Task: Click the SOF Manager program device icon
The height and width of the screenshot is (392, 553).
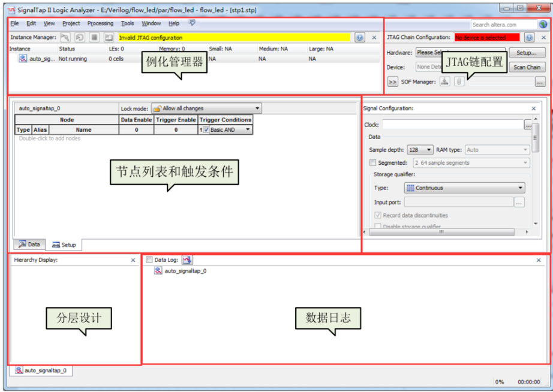Action: (x=444, y=82)
